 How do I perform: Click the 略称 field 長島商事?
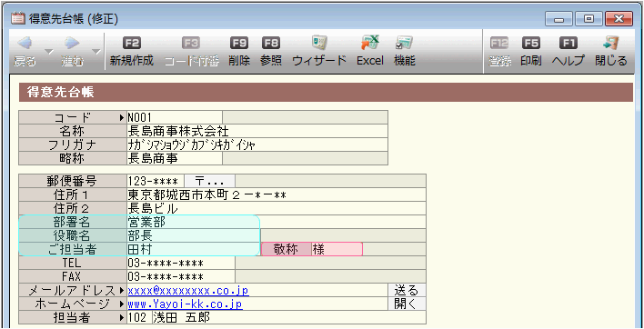pyautogui.click(x=175, y=158)
